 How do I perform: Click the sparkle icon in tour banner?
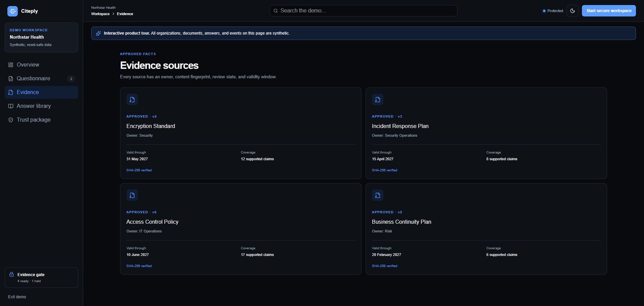click(98, 33)
